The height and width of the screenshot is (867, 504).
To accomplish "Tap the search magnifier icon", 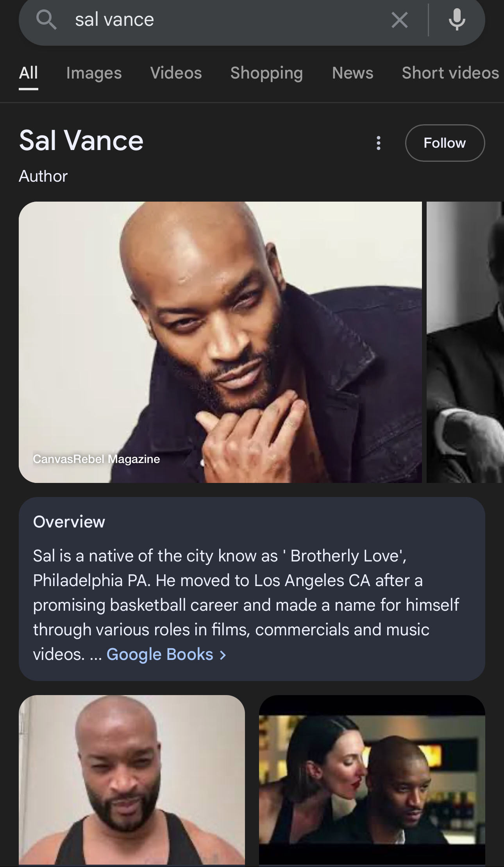I will (x=46, y=20).
